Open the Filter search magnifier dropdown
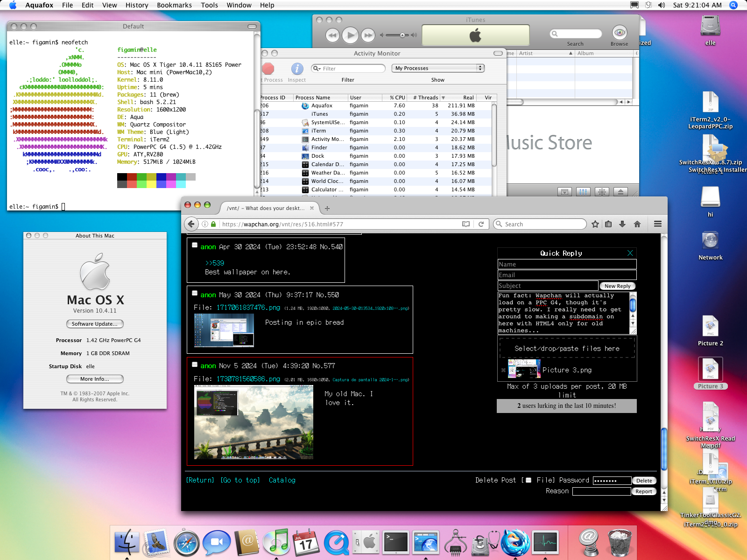This screenshot has height=560, width=747. pos(317,69)
